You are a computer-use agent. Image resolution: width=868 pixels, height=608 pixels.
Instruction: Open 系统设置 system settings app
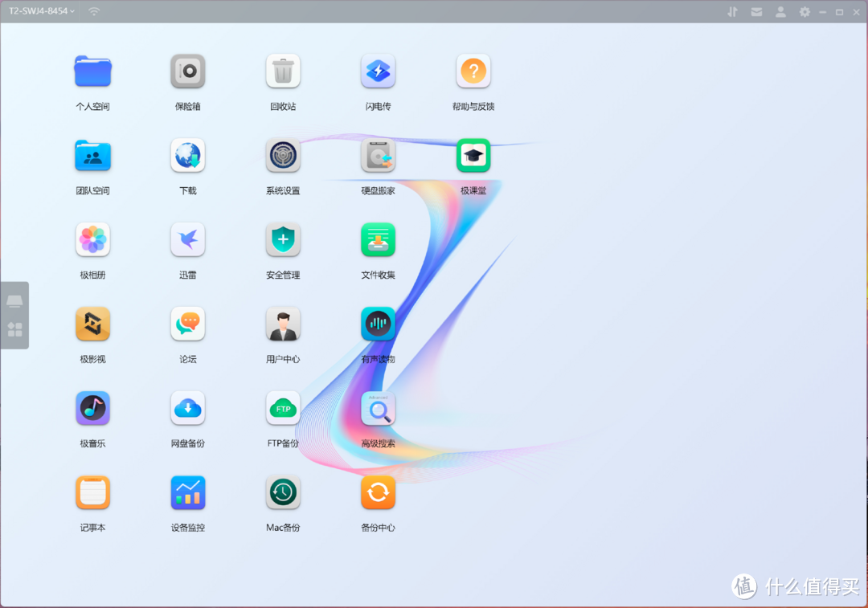283,156
